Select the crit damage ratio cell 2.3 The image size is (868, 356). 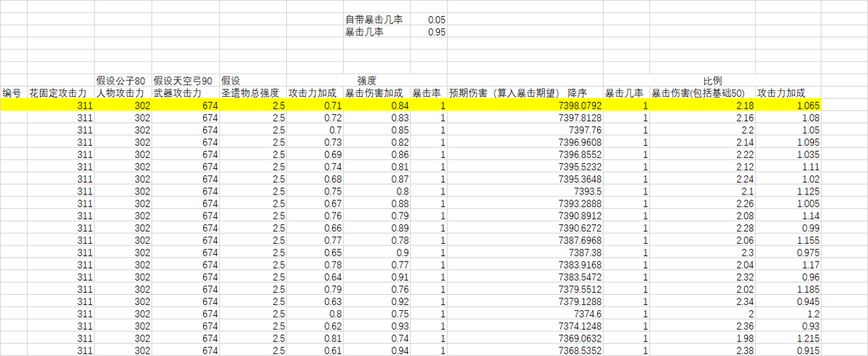703,252
